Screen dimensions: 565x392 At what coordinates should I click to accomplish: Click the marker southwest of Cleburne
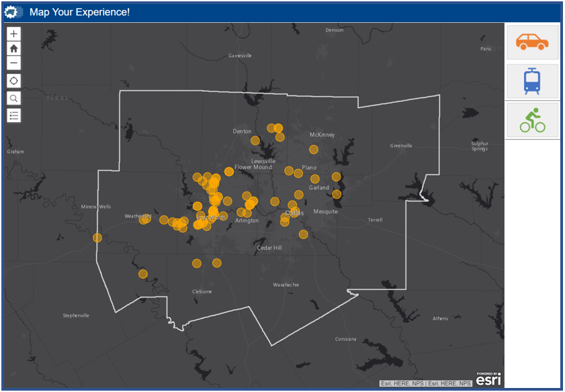(143, 274)
